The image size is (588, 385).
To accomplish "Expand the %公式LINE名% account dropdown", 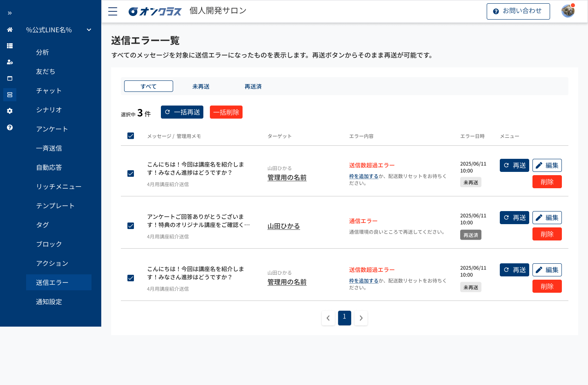I will pos(88,29).
